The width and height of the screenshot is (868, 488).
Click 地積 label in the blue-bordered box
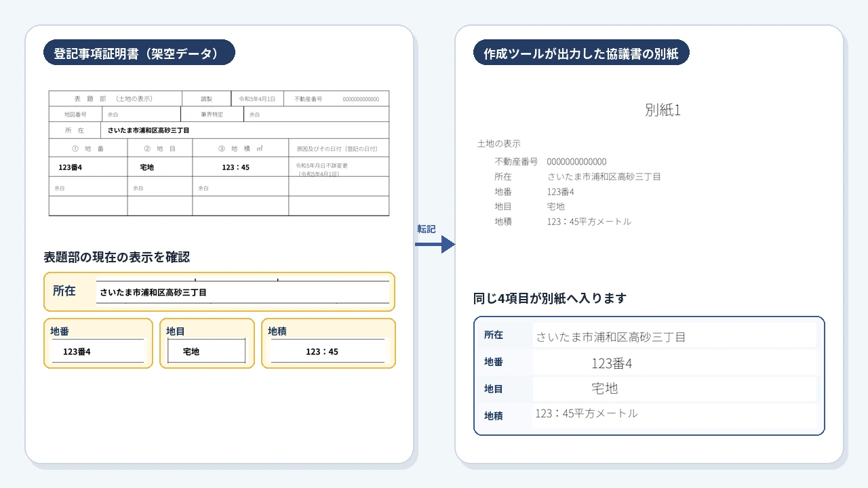(x=494, y=415)
